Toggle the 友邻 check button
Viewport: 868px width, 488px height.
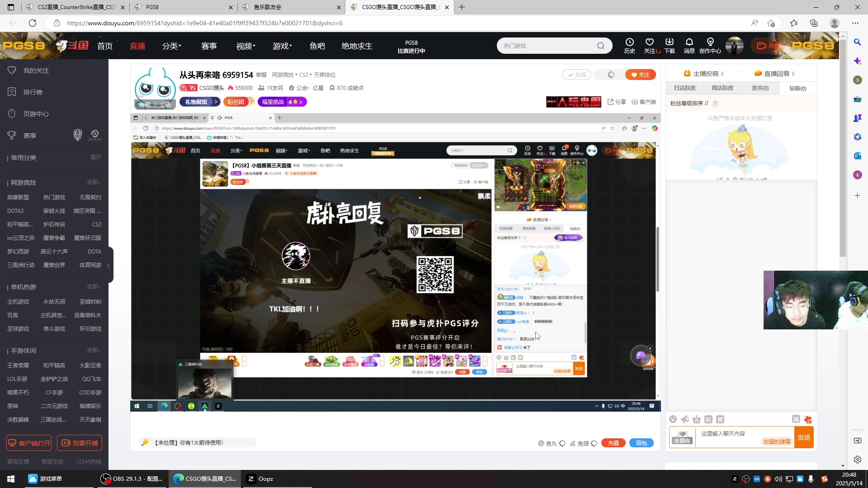(576, 75)
